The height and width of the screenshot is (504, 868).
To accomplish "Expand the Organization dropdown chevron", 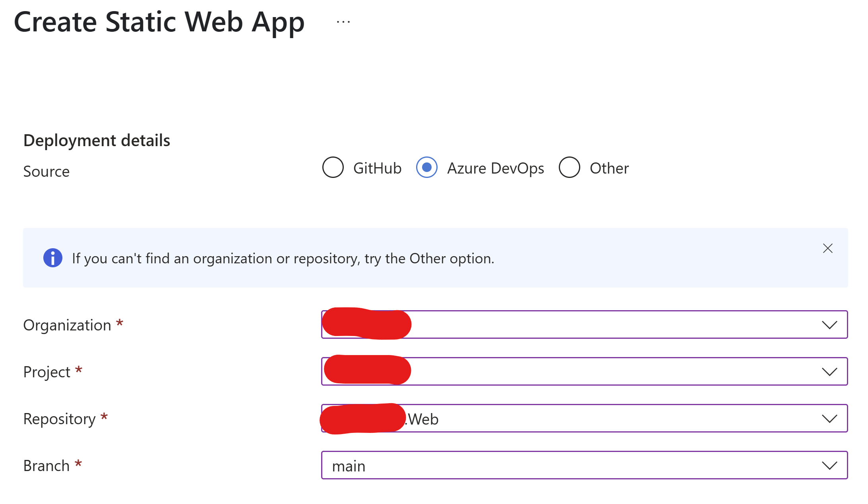I will [x=829, y=325].
